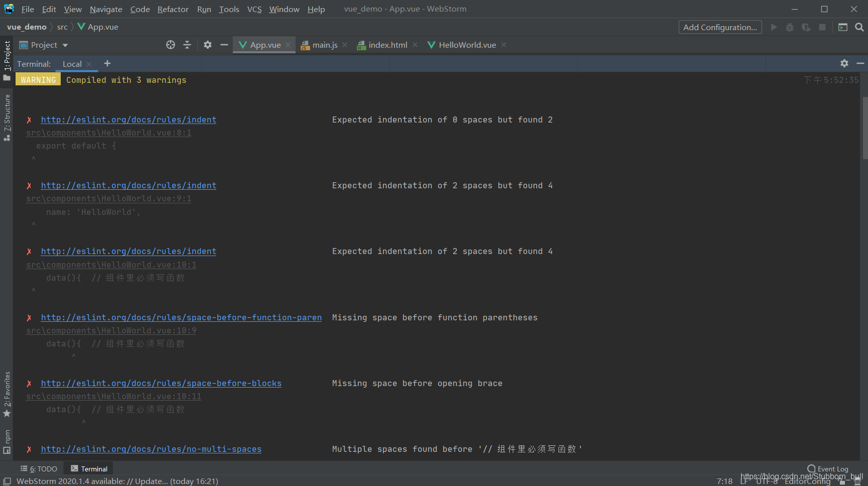This screenshot has height=486, width=868.
Task: Open the Help menu
Action: click(316, 9)
